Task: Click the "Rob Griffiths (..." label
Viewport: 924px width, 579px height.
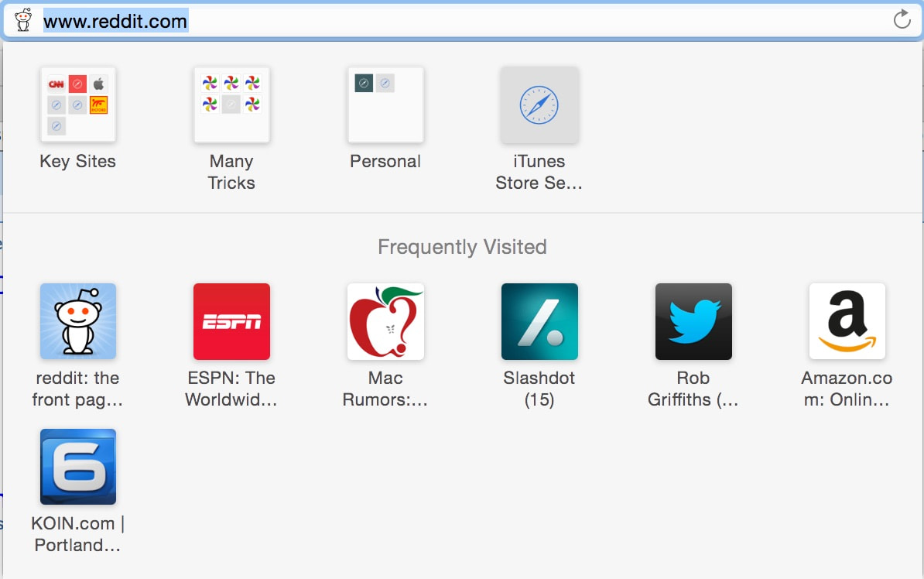Action: click(693, 389)
